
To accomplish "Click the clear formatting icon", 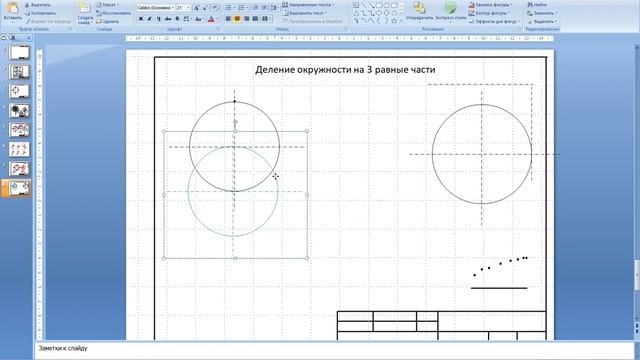I will (215, 8).
